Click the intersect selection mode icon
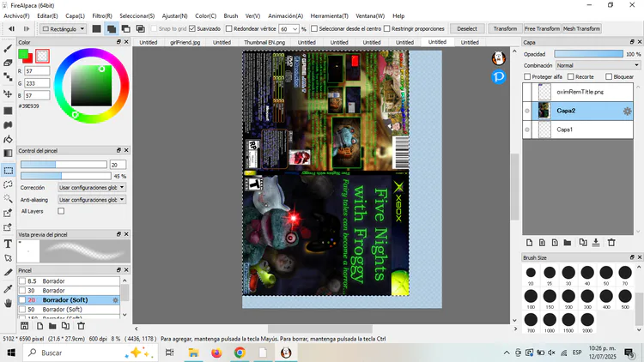 pyautogui.click(x=141, y=28)
